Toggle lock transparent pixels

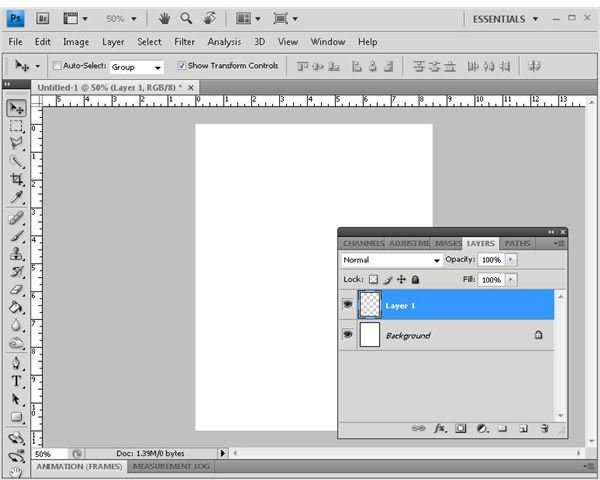(373, 279)
